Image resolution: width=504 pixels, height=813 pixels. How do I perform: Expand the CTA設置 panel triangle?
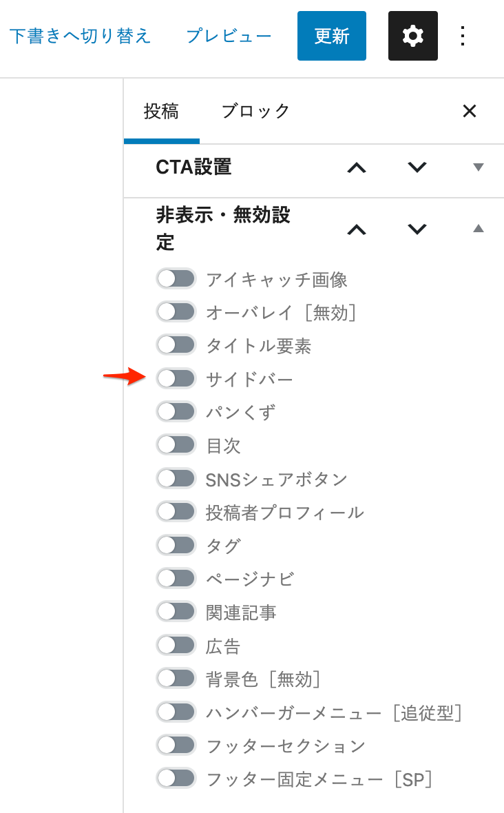(479, 167)
